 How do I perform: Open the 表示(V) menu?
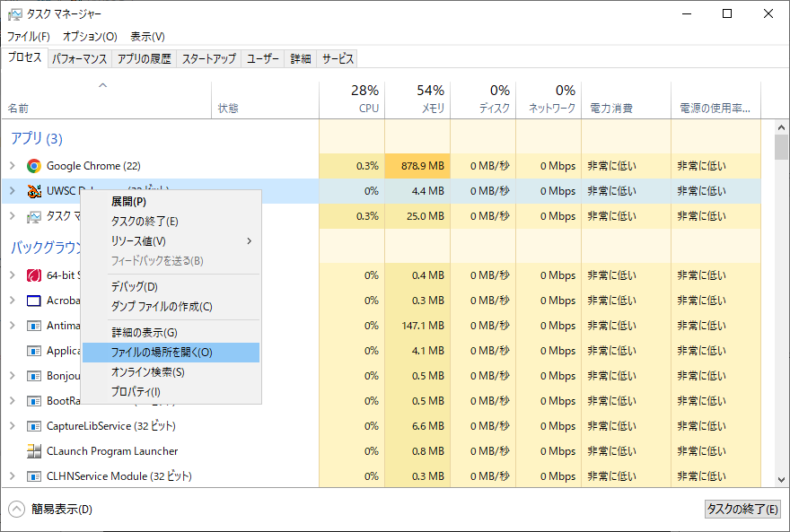coord(147,36)
